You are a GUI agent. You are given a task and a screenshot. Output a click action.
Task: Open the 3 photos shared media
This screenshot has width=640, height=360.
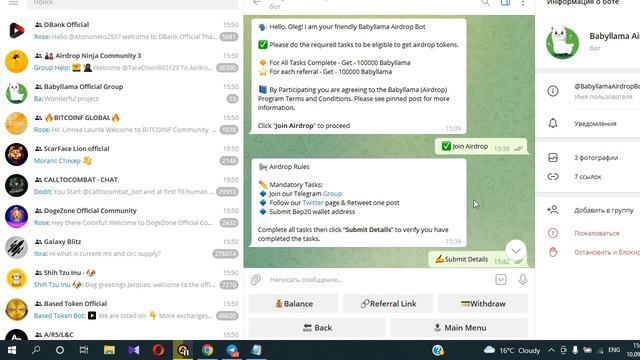click(x=588, y=158)
